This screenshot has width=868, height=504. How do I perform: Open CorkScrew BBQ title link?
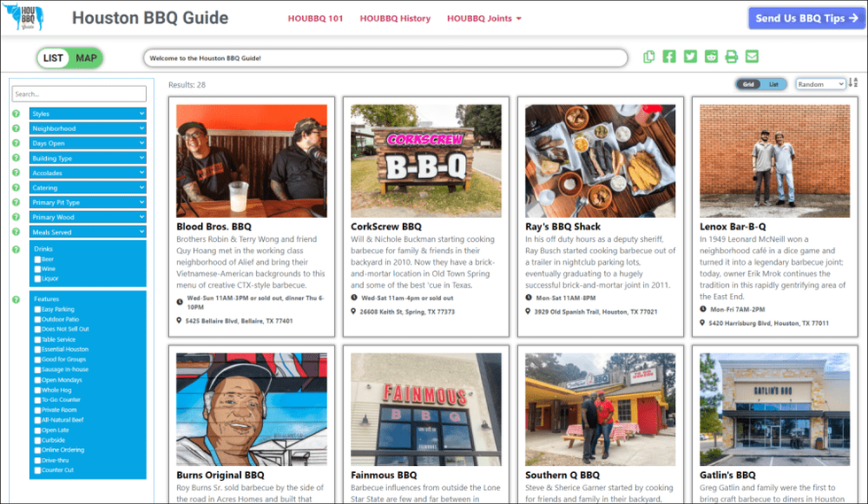[386, 227]
